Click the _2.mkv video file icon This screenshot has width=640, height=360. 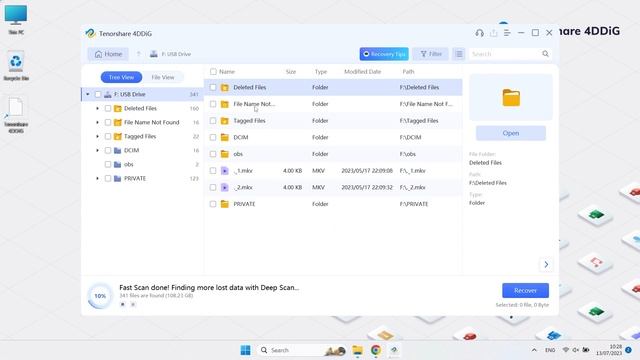[x=224, y=187]
